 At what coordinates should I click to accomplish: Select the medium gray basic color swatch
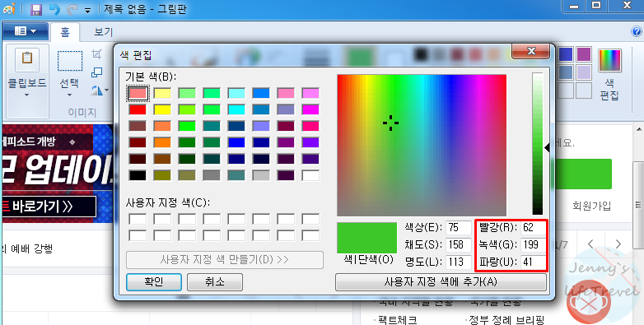[x=212, y=175]
